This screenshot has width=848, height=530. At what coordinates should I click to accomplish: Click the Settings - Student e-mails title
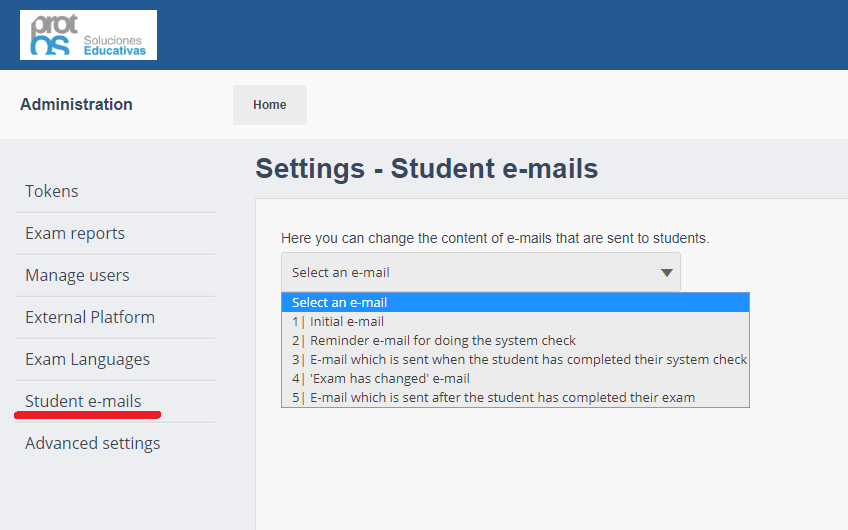426,168
